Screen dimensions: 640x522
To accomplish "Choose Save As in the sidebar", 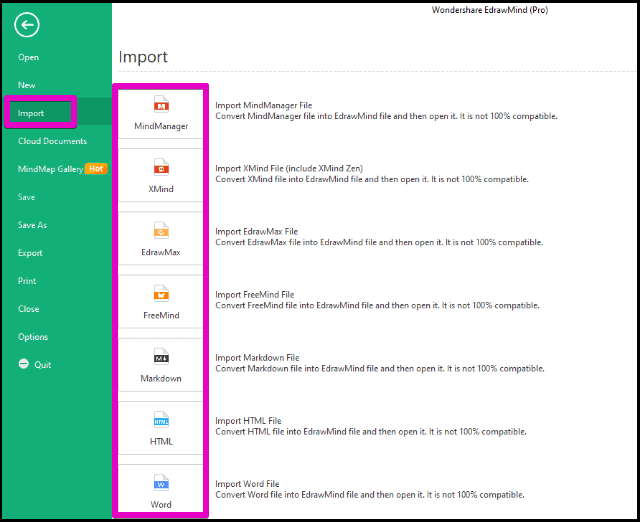I will tap(32, 225).
